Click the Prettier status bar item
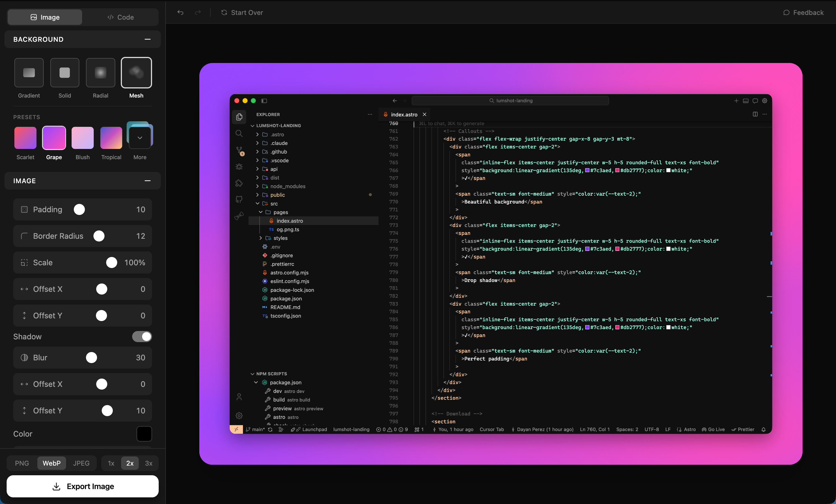This screenshot has height=504, width=836. [745, 429]
